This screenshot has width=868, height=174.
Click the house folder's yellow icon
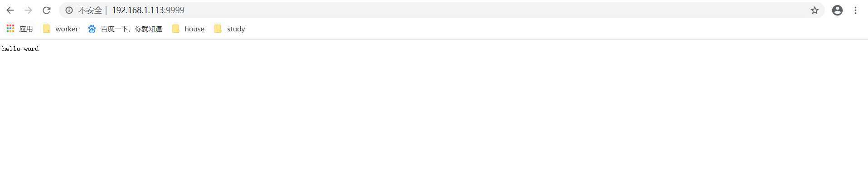pyautogui.click(x=176, y=29)
